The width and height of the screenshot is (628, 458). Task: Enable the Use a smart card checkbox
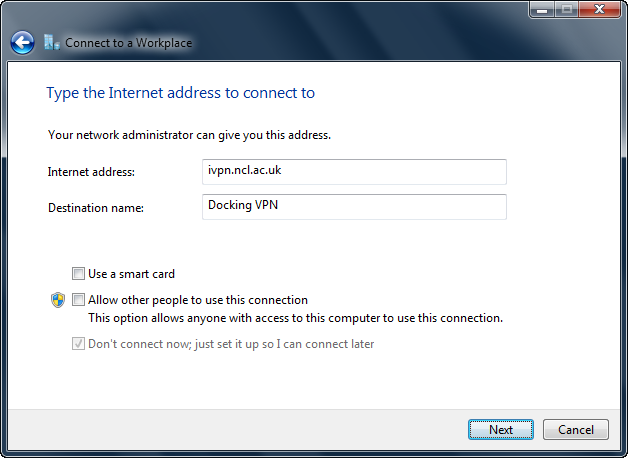point(78,274)
